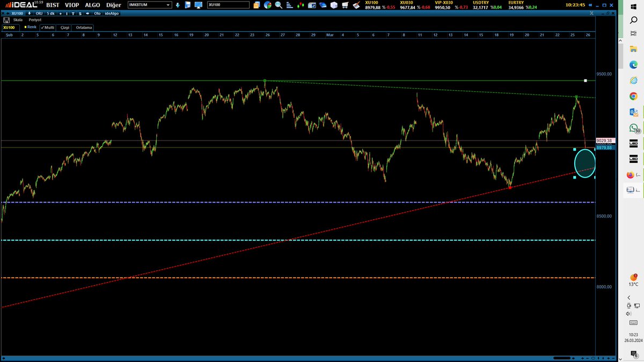This screenshot has width=644, height=362.
Task: Click the ideAlgo button
Action: (x=111, y=13)
